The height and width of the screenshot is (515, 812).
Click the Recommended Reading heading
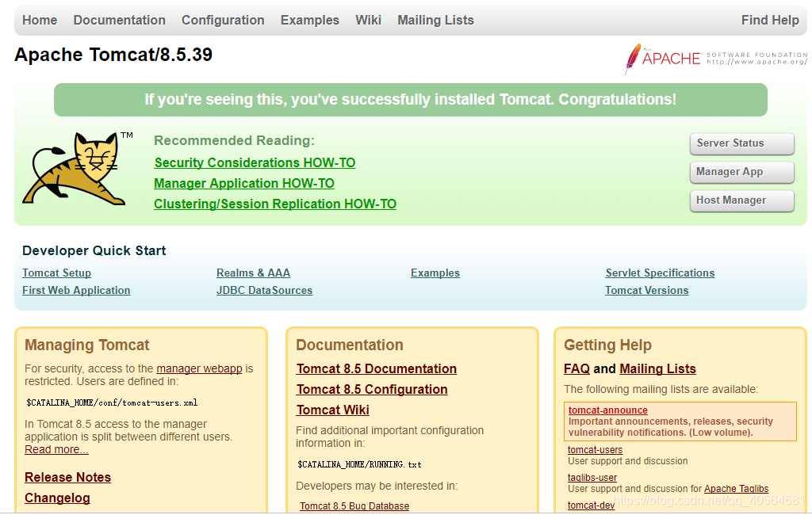coord(234,141)
